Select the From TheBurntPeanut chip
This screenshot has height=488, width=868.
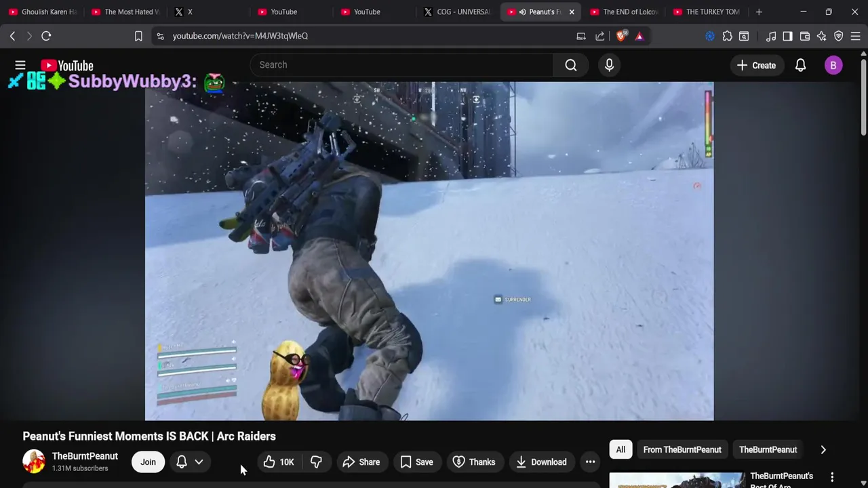(x=682, y=449)
